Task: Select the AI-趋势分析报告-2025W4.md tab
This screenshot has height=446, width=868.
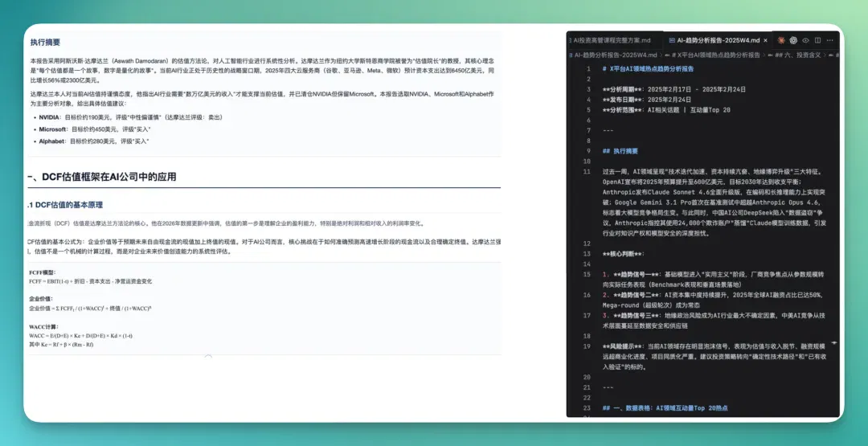Action: [718, 40]
